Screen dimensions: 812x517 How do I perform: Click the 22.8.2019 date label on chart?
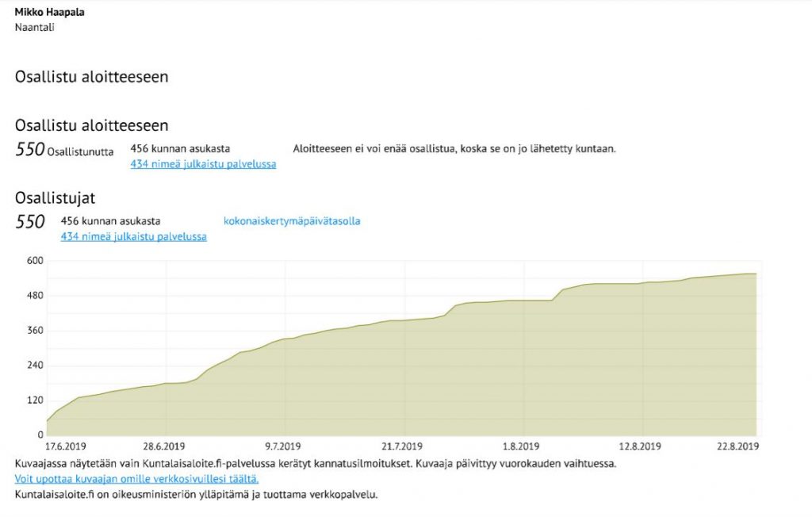coord(738,446)
